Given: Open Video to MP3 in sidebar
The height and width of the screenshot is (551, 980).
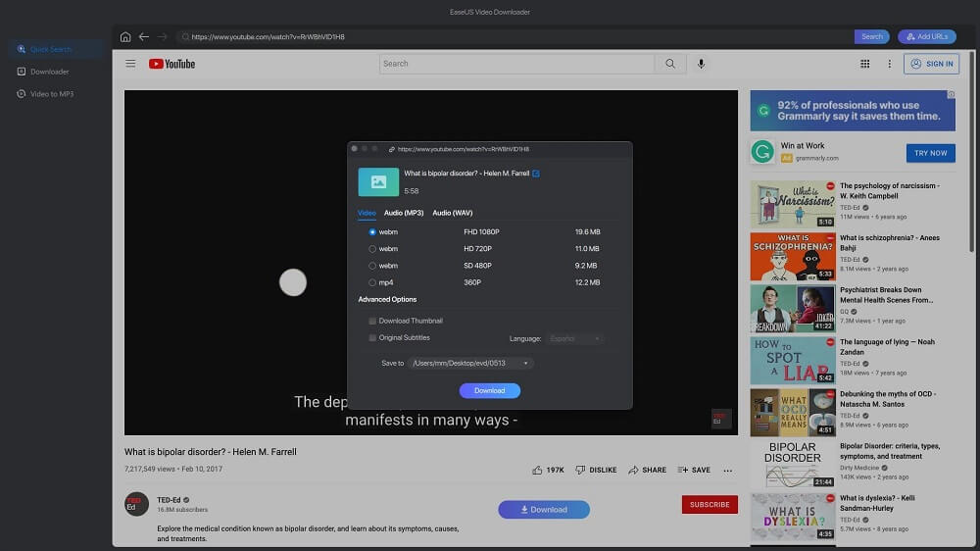Looking at the screenshot, I should pyautogui.click(x=51, y=94).
